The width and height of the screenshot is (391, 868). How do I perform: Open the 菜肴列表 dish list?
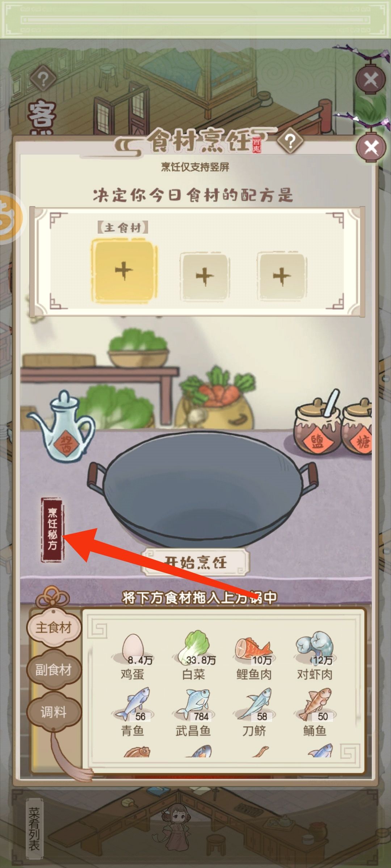click(34, 829)
